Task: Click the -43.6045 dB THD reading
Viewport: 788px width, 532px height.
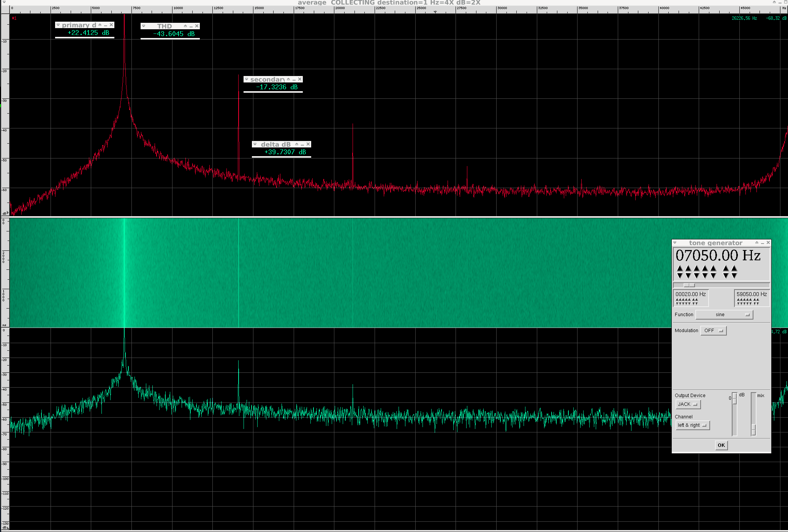Action: 174,34
